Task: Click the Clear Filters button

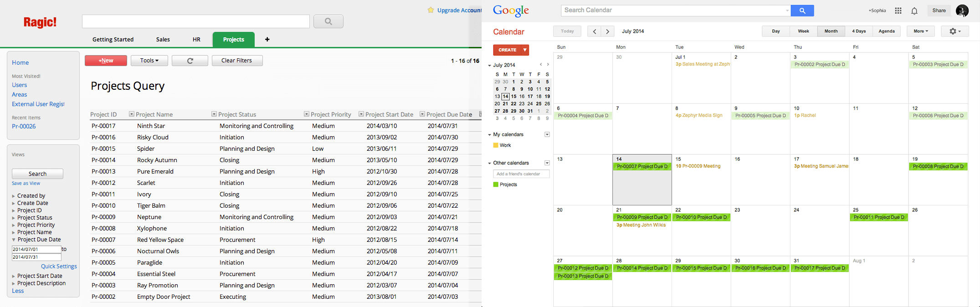Action: tap(236, 61)
